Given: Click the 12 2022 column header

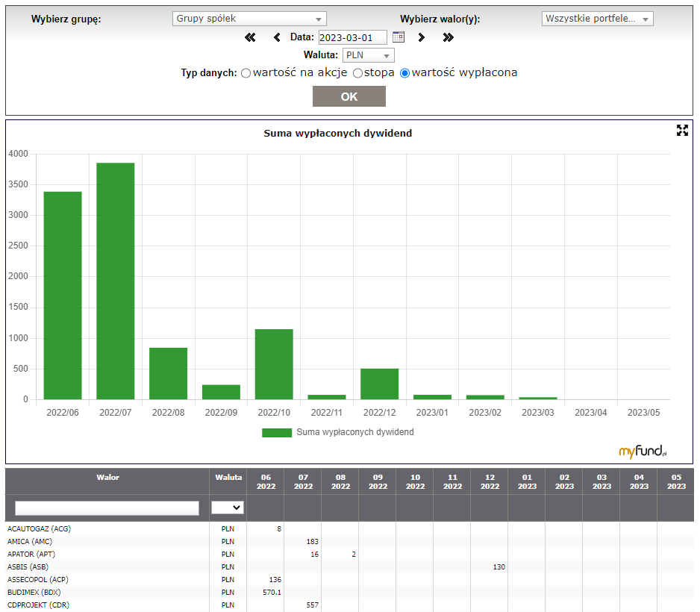Looking at the screenshot, I should tap(490, 481).
